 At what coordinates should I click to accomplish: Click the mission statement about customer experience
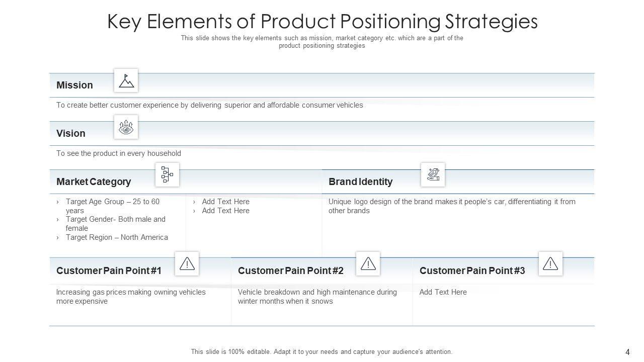209,105
